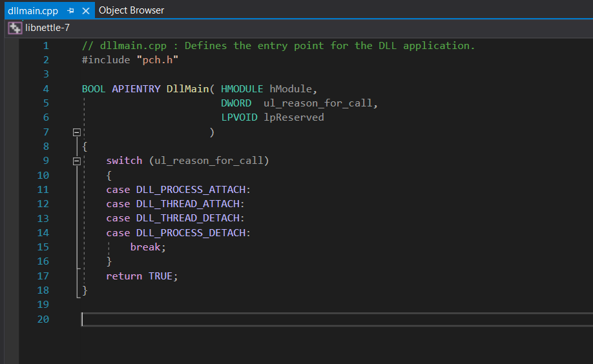This screenshot has width=593, height=364.
Task: Click the libnettle-7 project icon
Action: tap(15, 28)
